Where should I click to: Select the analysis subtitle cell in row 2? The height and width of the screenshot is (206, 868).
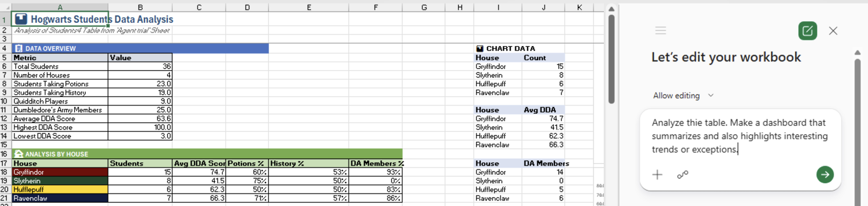pos(60,30)
